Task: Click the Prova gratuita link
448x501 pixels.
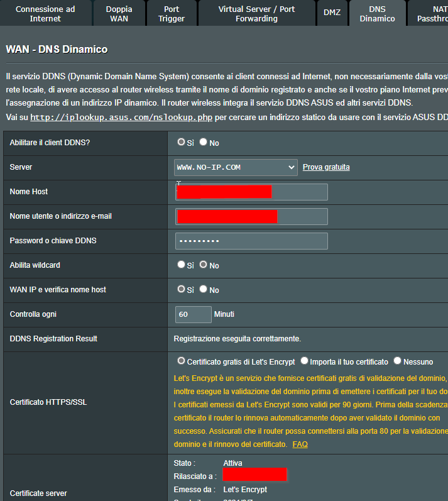Action: [x=326, y=167]
